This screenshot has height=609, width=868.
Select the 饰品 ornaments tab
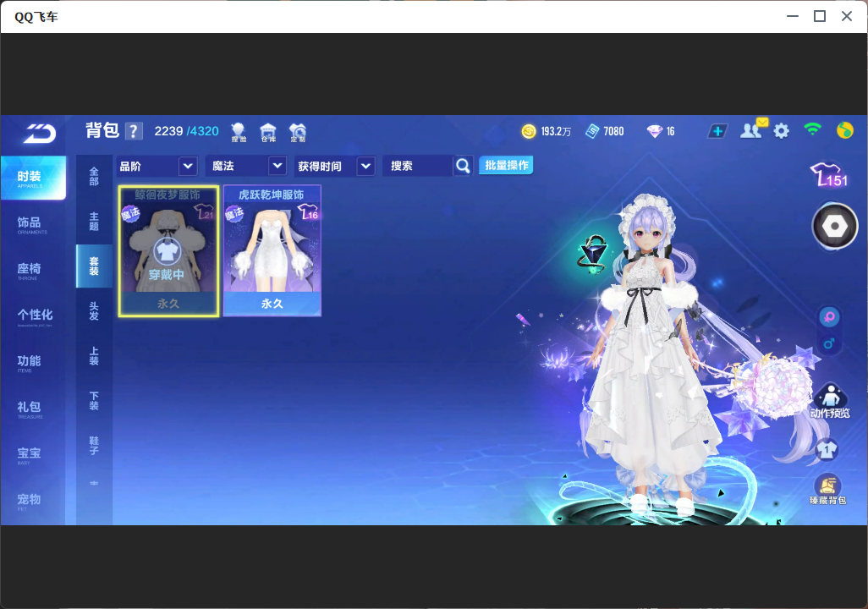[x=33, y=224]
